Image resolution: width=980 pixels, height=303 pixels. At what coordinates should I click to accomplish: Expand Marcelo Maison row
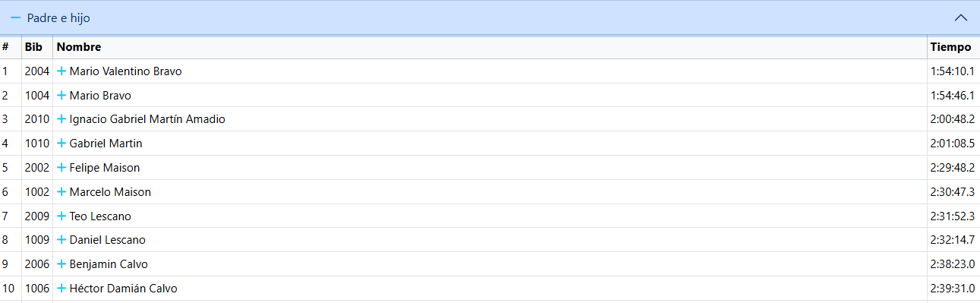tap(61, 192)
